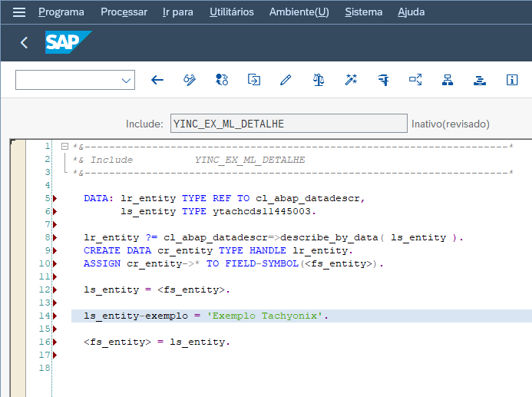Run syntax check scales icon
532x397 pixels.
click(x=319, y=80)
